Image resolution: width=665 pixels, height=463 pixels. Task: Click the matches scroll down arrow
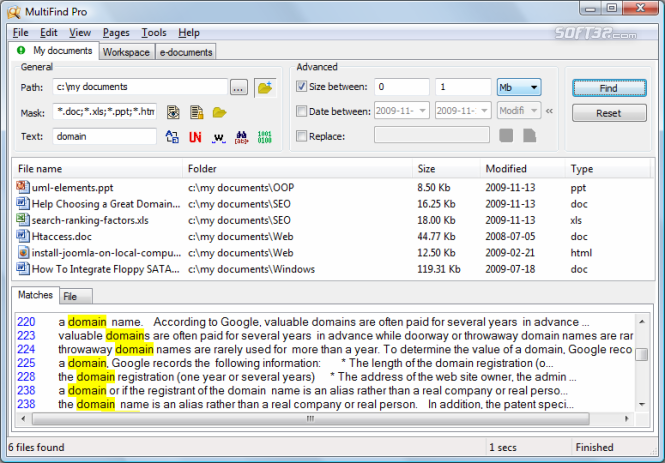click(x=642, y=404)
